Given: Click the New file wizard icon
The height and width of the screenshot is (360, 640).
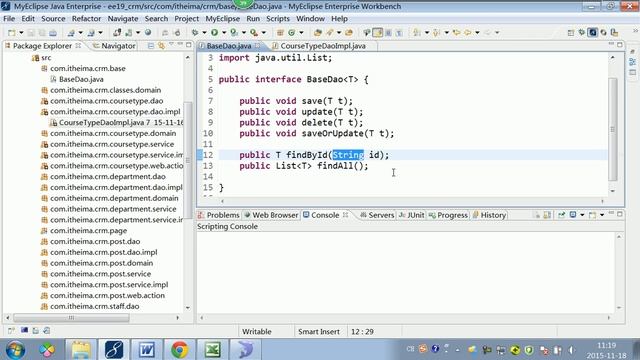Looking at the screenshot, I should pyautogui.click(x=11, y=33).
